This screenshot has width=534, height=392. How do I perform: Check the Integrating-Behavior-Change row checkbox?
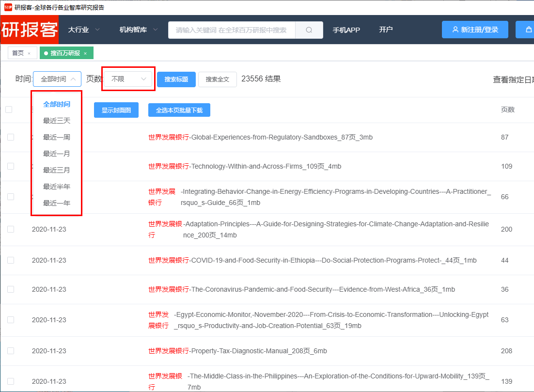pyautogui.click(x=11, y=197)
